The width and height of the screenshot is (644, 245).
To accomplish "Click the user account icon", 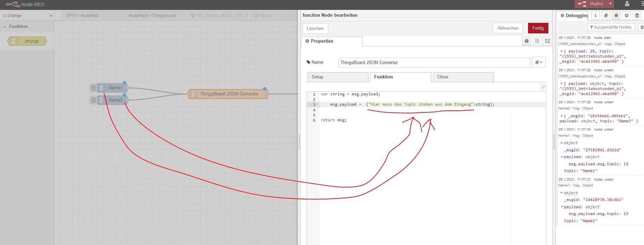I will (627, 4).
